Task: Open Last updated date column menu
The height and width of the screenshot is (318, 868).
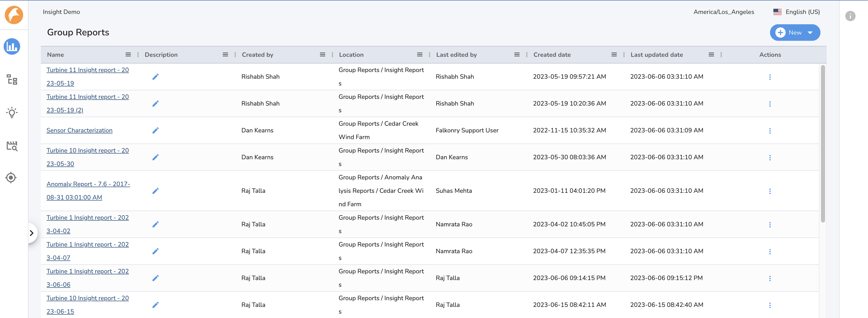Action: [x=711, y=54]
